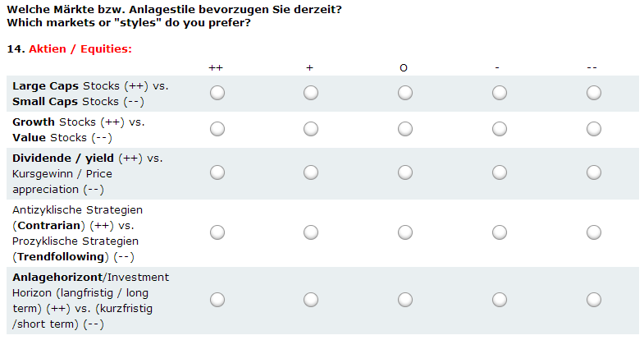Choose ++ for long term Anlagehorizont

click(x=217, y=300)
